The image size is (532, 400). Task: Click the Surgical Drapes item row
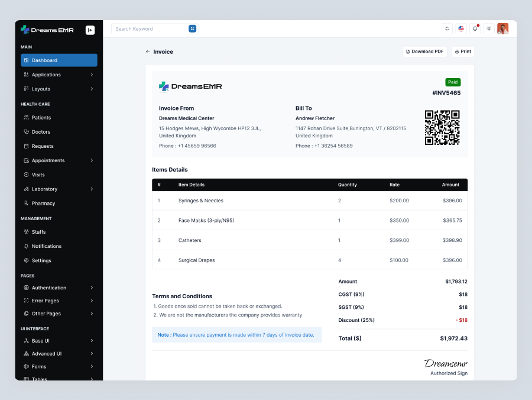[310, 260]
